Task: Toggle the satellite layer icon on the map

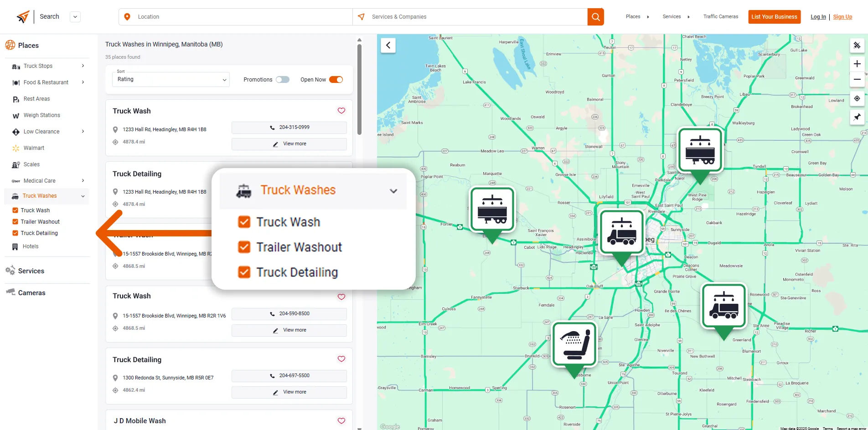Action: coord(857,45)
